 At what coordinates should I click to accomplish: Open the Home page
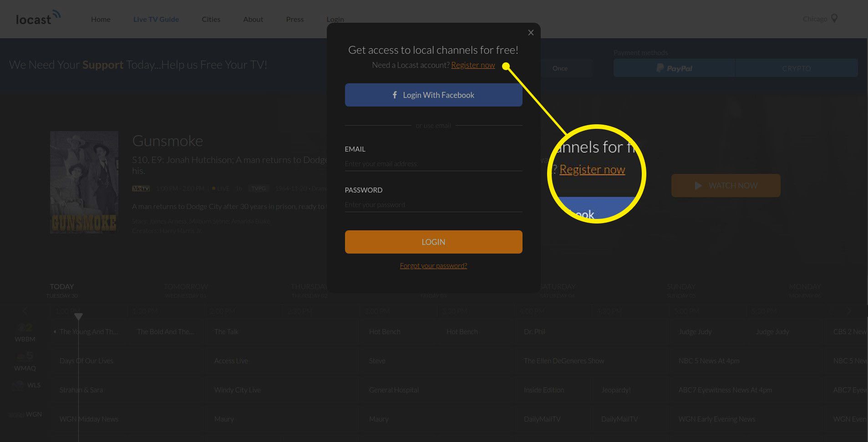(x=101, y=19)
